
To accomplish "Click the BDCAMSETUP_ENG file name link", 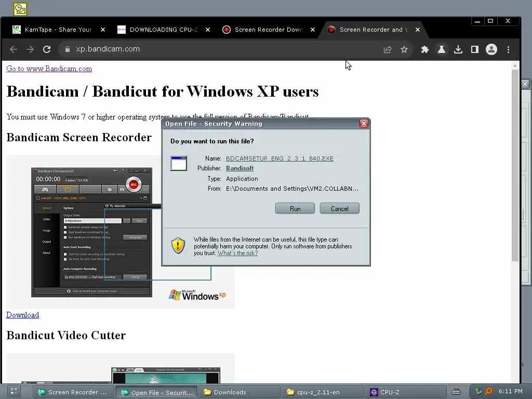I will pos(280,158).
